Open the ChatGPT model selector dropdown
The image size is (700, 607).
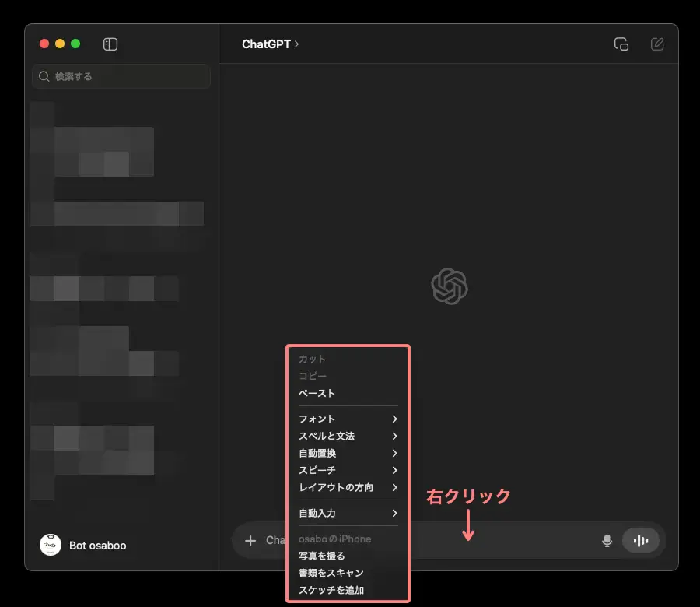pyautogui.click(x=270, y=44)
